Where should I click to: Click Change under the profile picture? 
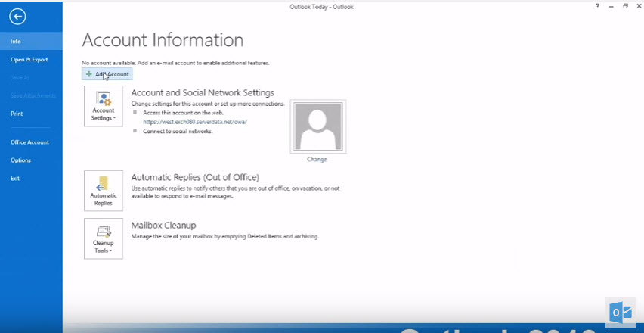[317, 160]
